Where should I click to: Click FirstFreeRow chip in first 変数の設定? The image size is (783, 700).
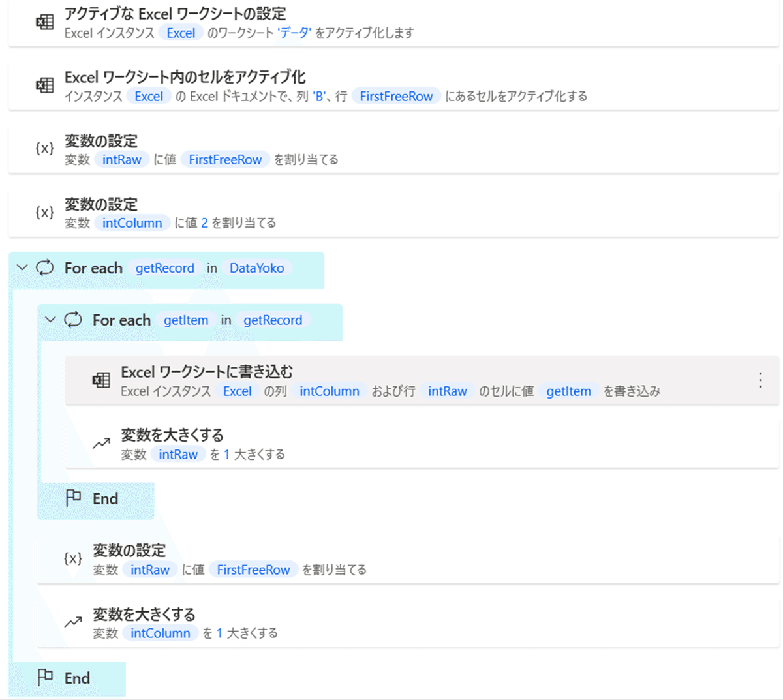click(225, 159)
